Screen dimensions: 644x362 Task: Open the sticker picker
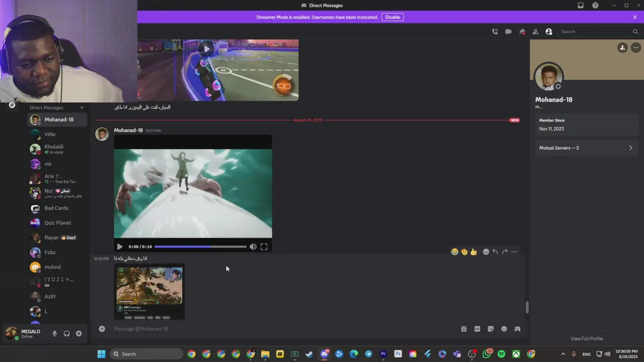(x=491, y=329)
